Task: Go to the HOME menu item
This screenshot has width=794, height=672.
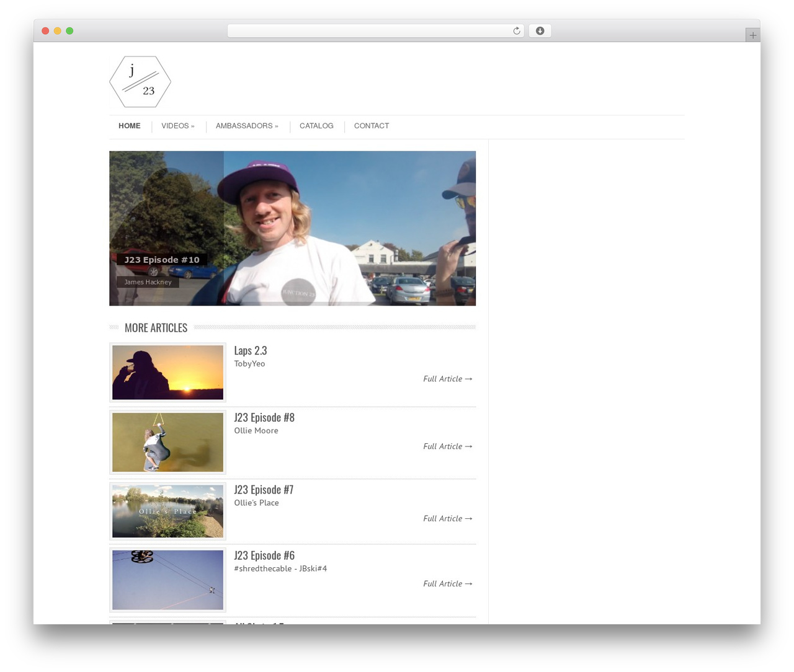Action: [130, 126]
